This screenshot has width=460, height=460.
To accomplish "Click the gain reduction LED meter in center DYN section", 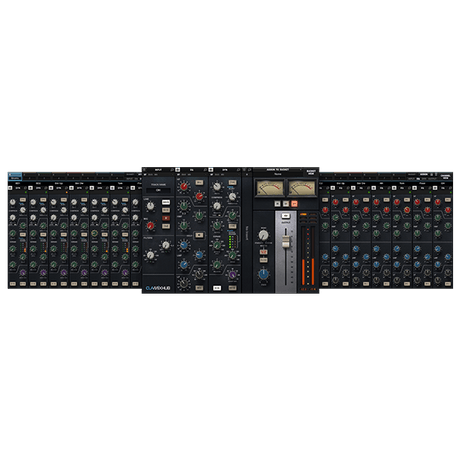I will (x=231, y=242).
